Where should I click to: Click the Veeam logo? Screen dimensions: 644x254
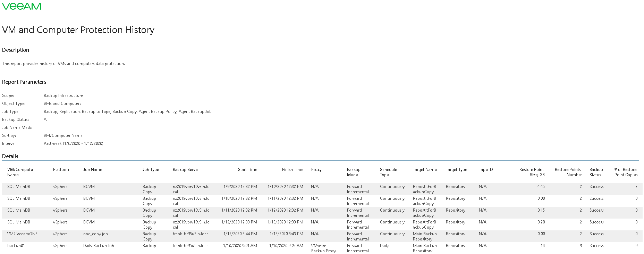tap(22, 6)
